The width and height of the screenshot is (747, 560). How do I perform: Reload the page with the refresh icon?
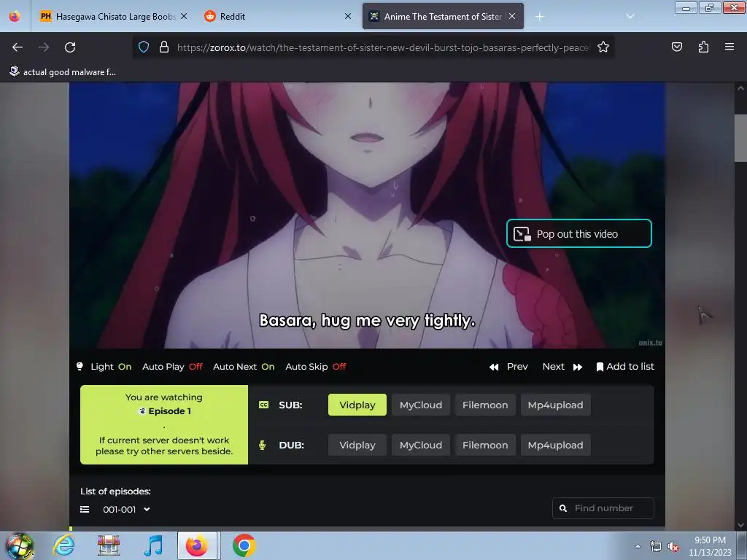(70, 47)
